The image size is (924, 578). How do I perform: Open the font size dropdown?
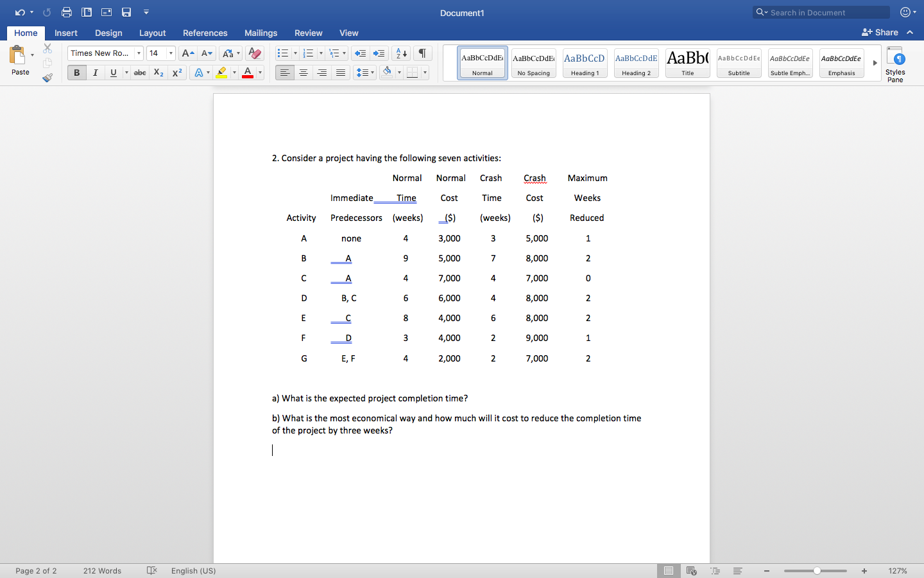coord(171,53)
